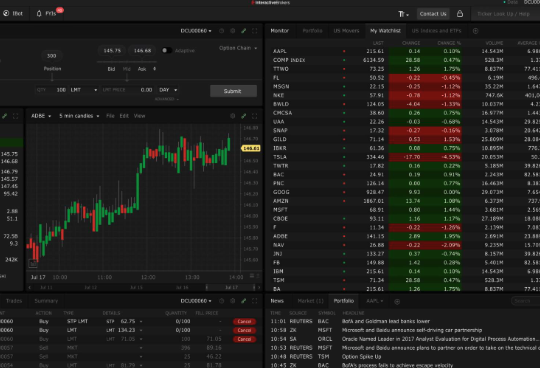Open the IBot assistant icon

(x=6, y=13)
